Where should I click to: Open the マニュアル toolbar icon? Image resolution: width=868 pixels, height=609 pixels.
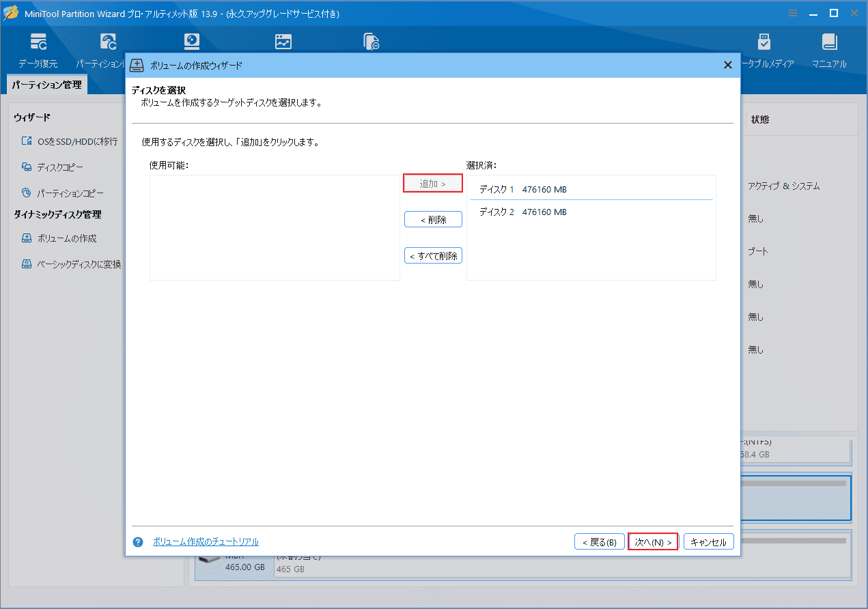pyautogui.click(x=829, y=42)
